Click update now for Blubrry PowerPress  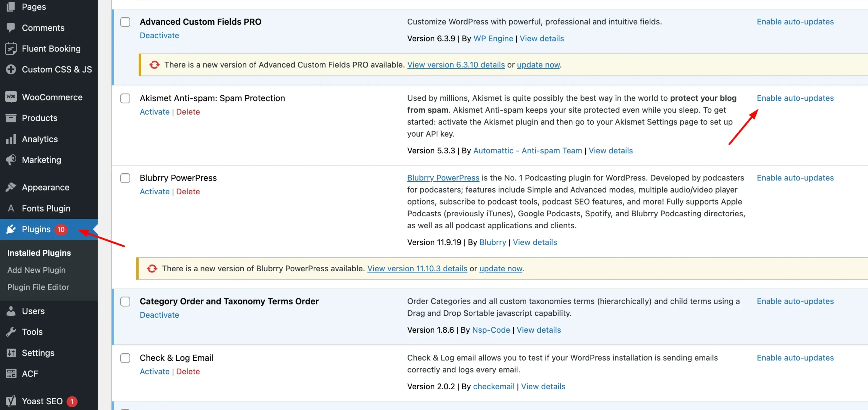click(x=500, y=269)
